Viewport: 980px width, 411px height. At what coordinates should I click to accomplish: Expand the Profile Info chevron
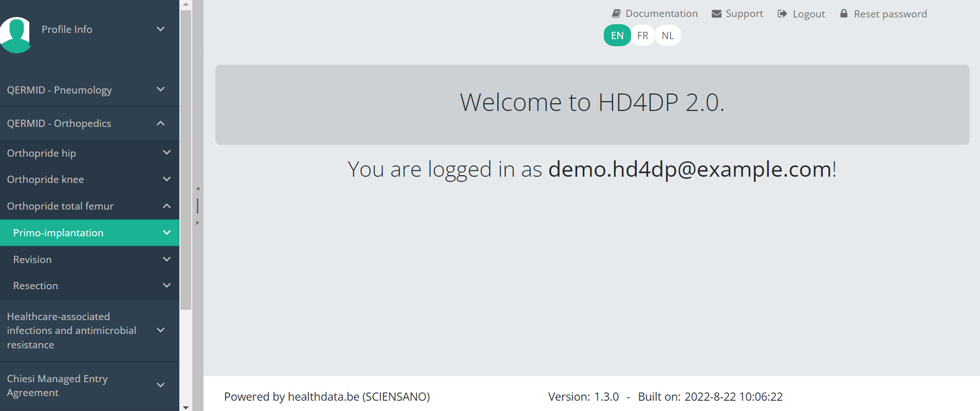click(160, 29)
